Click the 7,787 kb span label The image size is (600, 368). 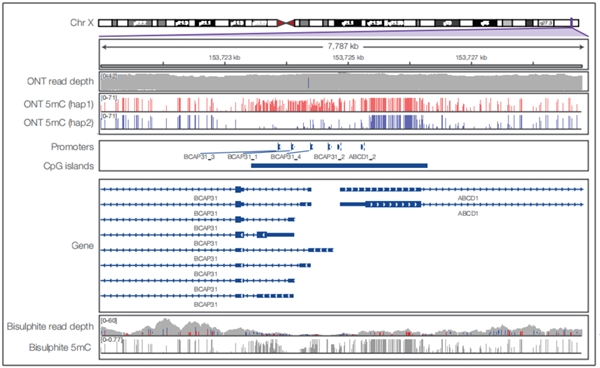click(x=343, y=46)
